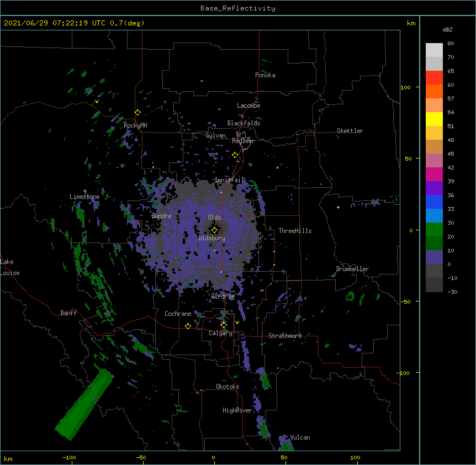Image resolution: width=476 pixels, height=465 pixels.
Task: Select the yellow diamond marker beside RockyMH
Action: [x=138, y=112]
